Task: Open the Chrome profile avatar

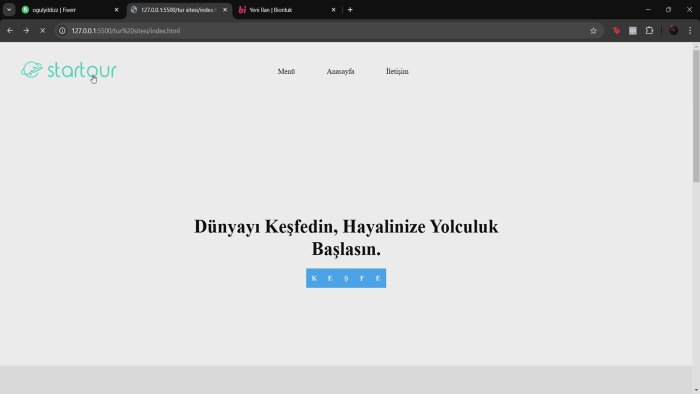Action: pyautogui.click(x=673, y=30)
